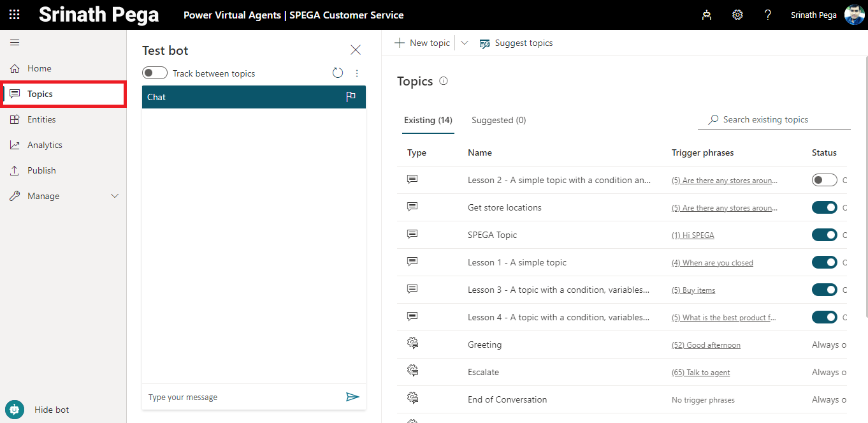Click the Suggest topics button
This screenshot has height=423, width=868.
[516, 43]
